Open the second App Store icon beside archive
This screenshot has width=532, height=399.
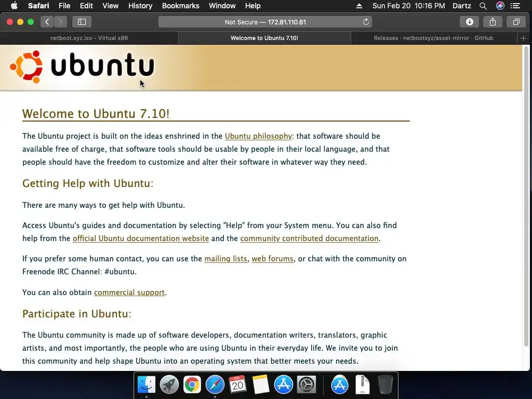pyautogui.click(x=340, y=385)
